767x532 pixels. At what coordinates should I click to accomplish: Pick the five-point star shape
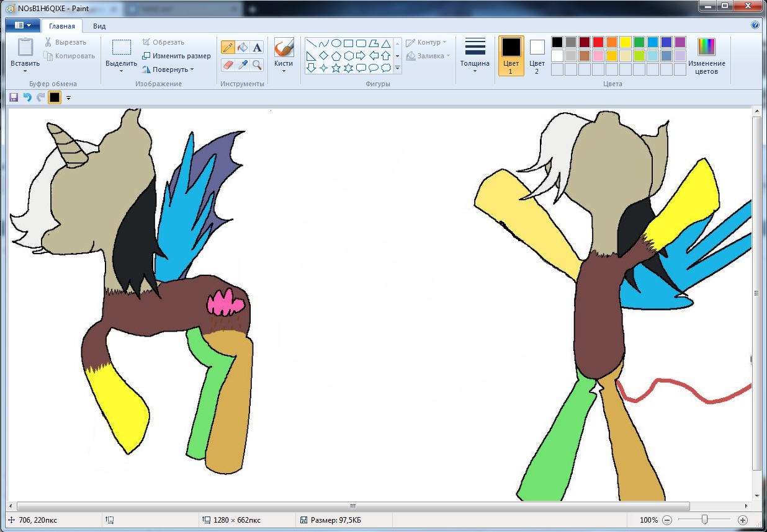point(336,68)
